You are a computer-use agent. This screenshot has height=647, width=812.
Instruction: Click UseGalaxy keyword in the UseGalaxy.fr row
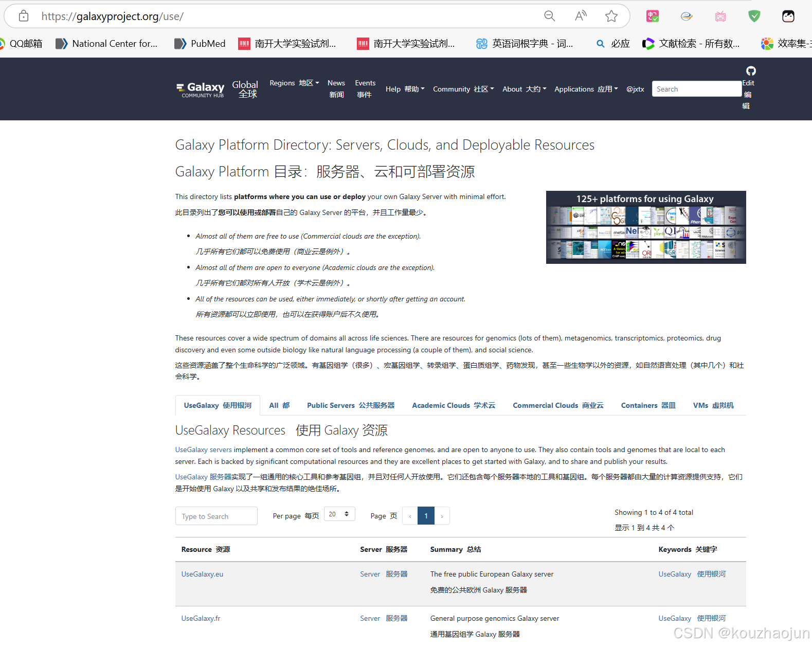(x=692, y=618)
